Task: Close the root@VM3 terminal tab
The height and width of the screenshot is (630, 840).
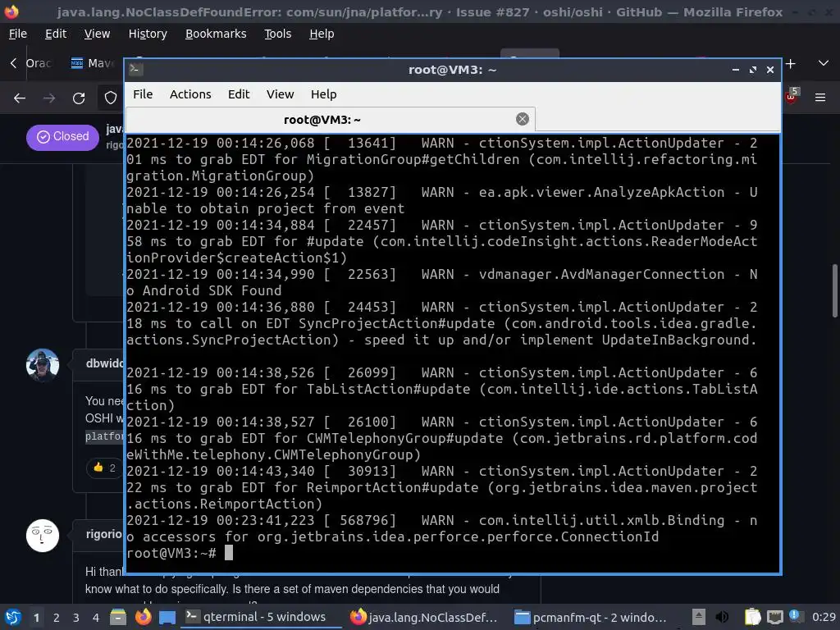Action: click(523, 119)
